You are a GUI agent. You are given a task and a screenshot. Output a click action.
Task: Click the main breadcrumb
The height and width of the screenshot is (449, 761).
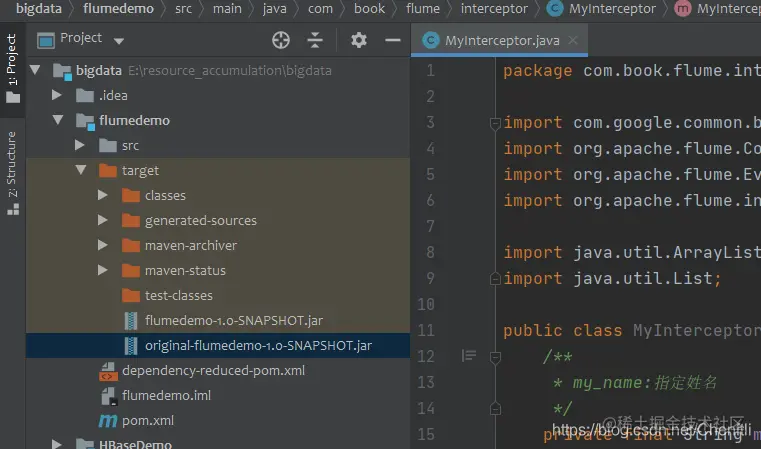click(x=227, y=9)
